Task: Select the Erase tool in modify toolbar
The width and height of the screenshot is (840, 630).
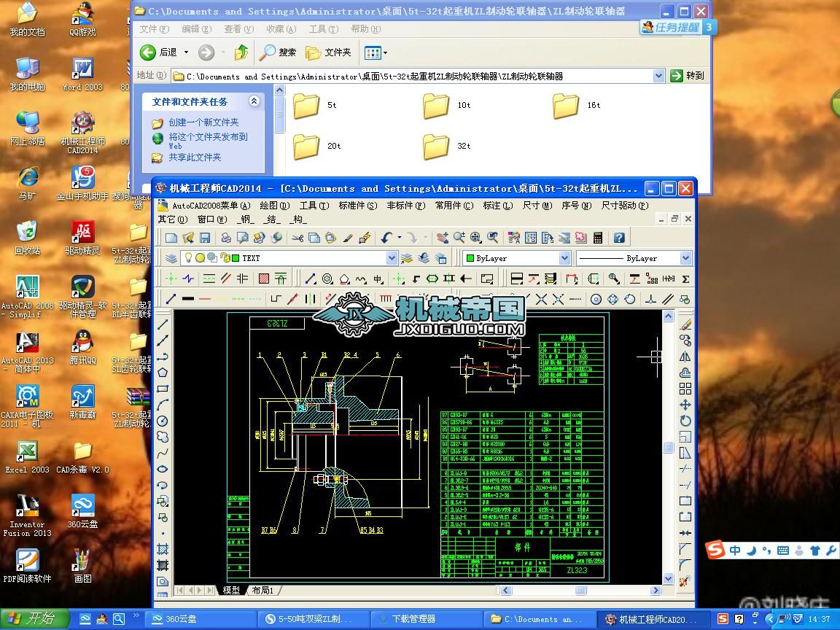Action: [685, 324]
